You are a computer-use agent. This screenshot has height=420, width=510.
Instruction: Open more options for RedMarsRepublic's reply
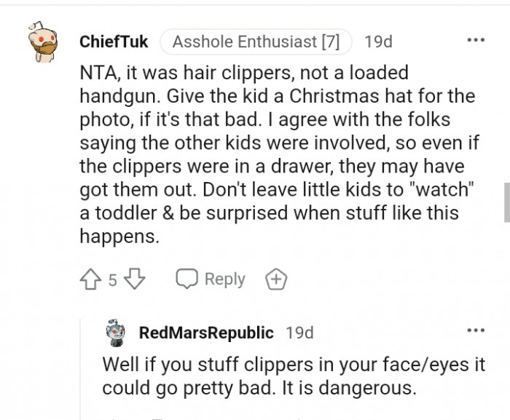coord(475,331)
